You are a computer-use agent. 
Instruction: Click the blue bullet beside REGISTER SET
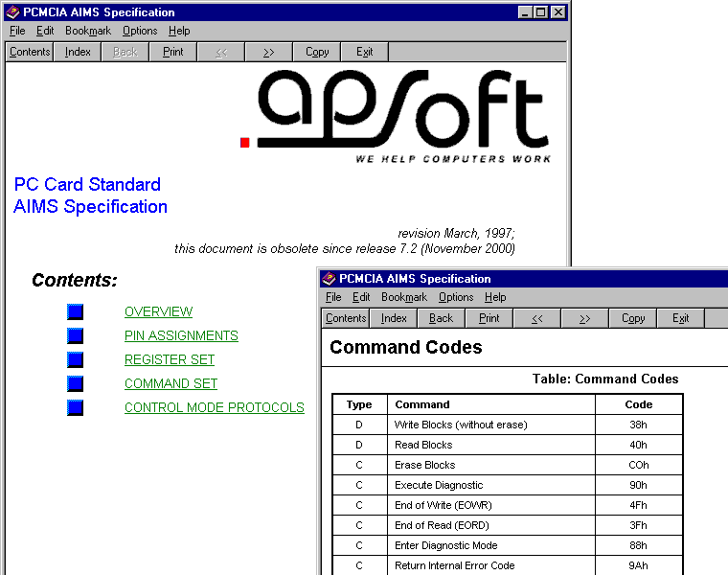(76, 359)
